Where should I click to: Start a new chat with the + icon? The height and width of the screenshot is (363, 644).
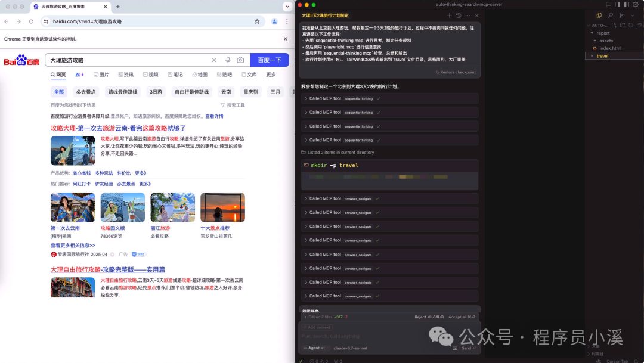pos(449,15)
